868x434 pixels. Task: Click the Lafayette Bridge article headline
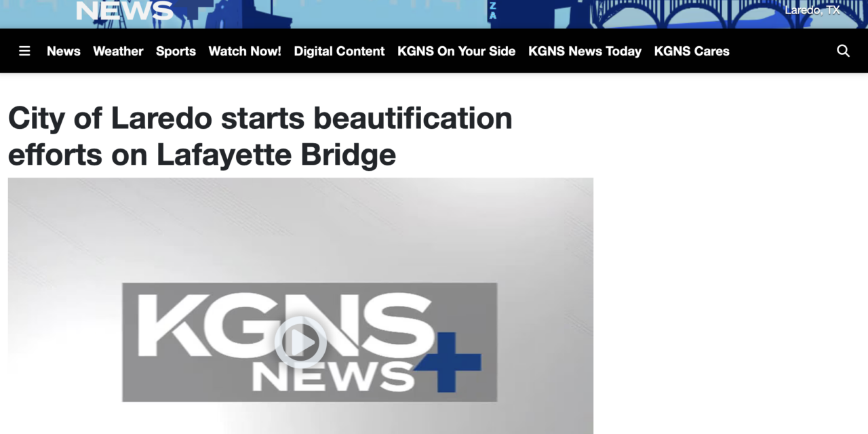[x=260, y=136]
